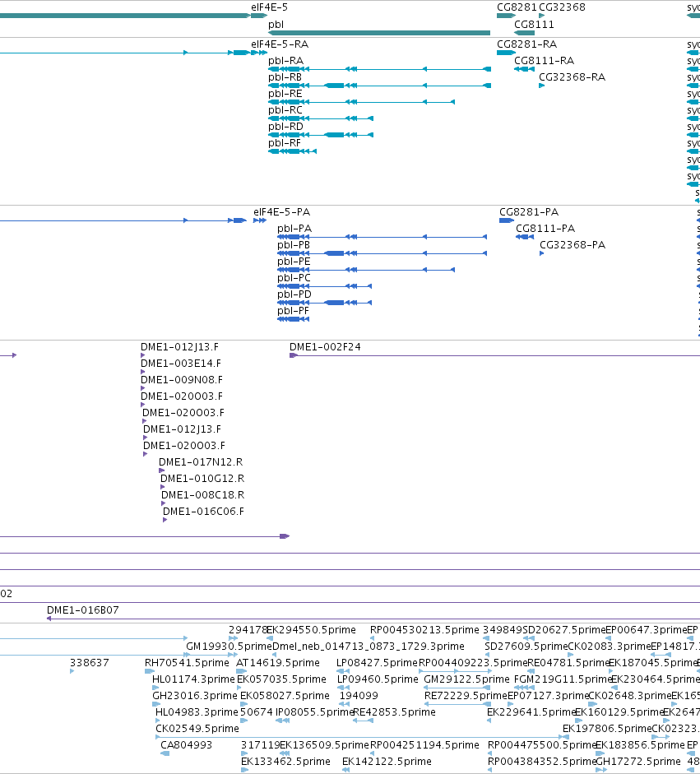700x774 pixels.
Task: Click EST GH23016.3prime
Action: pos(195,696)
